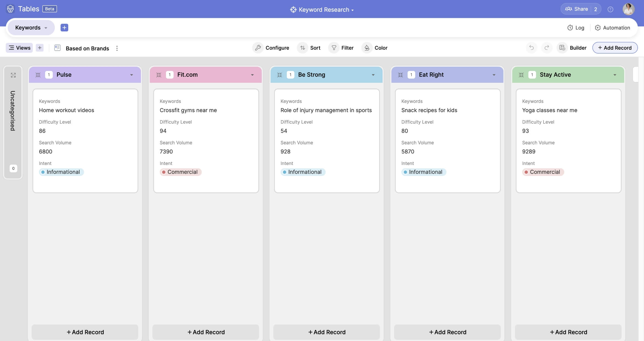Open the Log history
The height and width of the screenshot is (341, 644).
[x=576, y=28]
